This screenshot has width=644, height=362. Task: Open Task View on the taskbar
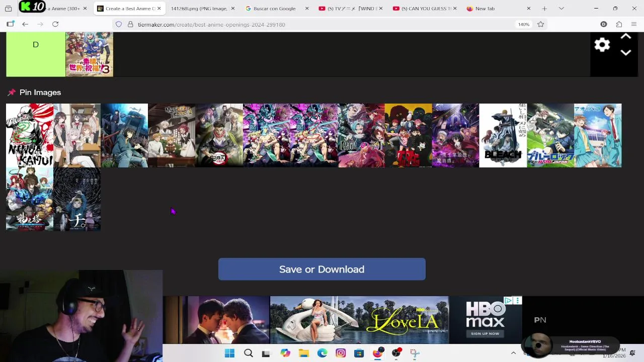(x=266, y=353)
